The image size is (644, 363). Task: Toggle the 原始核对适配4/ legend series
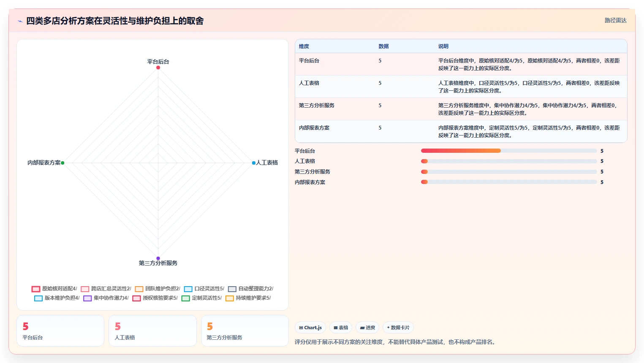[54, 289]
